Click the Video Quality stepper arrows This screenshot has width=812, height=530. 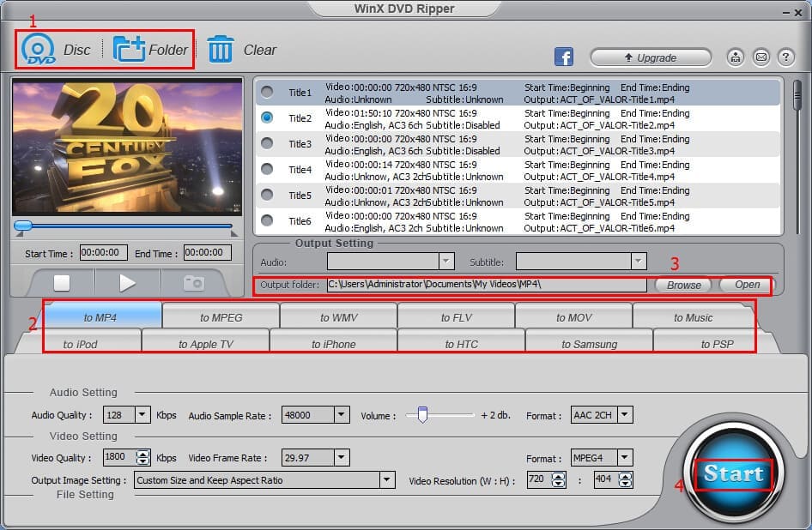[x=142, y=457]
